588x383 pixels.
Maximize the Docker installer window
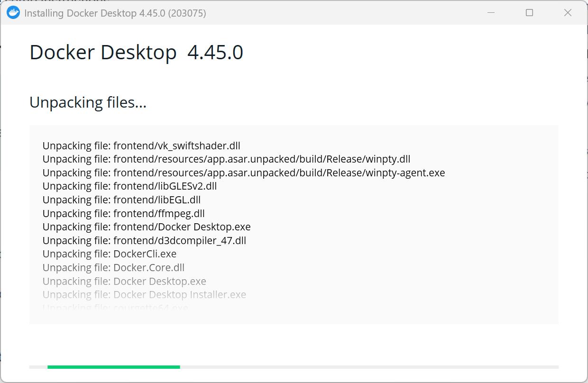(530, 13)
